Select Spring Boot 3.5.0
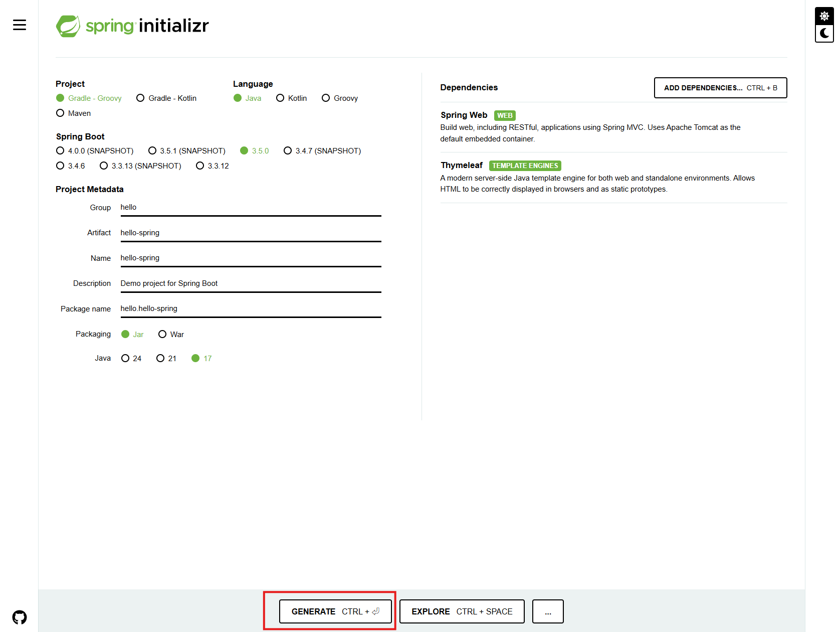840x632 pixels. (255, 151)
